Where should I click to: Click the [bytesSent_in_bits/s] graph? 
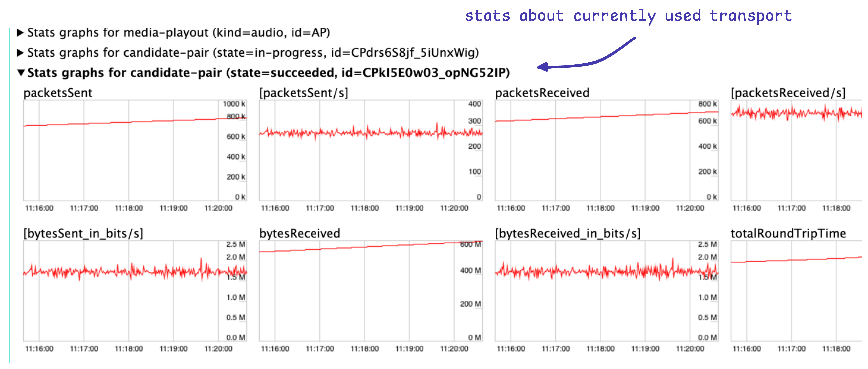click(135, 291)
